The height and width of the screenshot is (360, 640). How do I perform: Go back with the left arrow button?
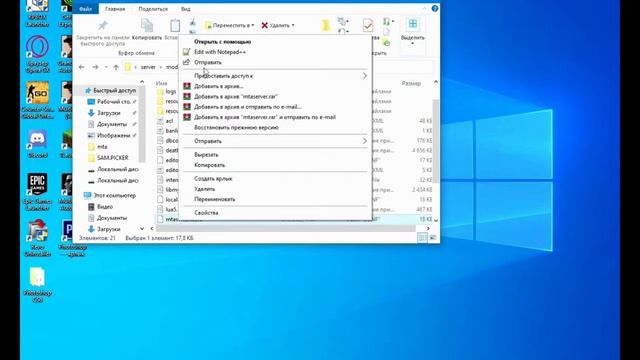click(82, 67)
